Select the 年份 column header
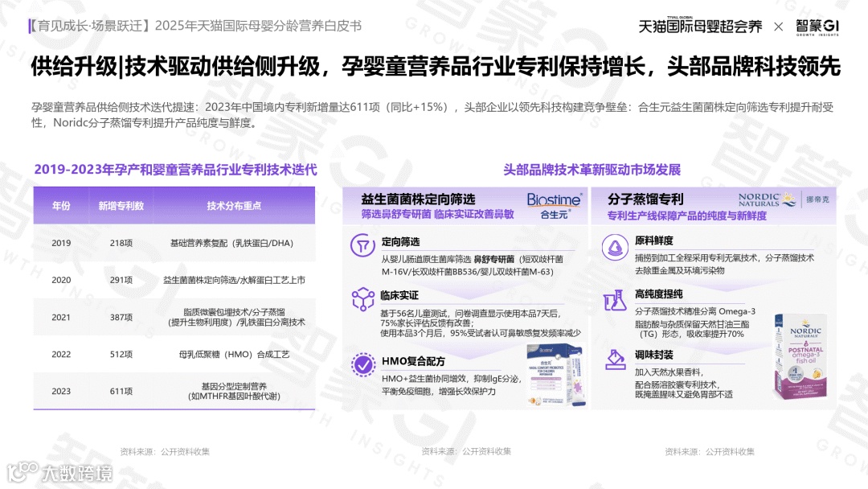 click(x=61, y=205)
